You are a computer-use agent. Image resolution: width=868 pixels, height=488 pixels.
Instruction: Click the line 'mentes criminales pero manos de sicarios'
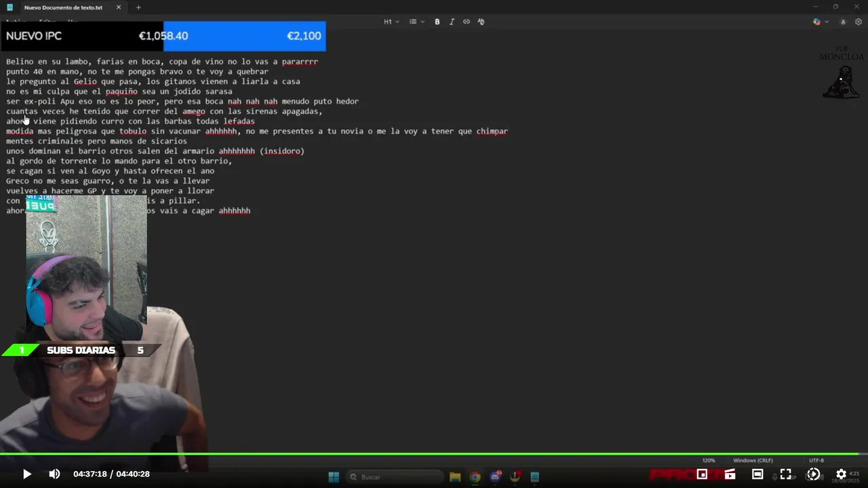click(96, 141)
